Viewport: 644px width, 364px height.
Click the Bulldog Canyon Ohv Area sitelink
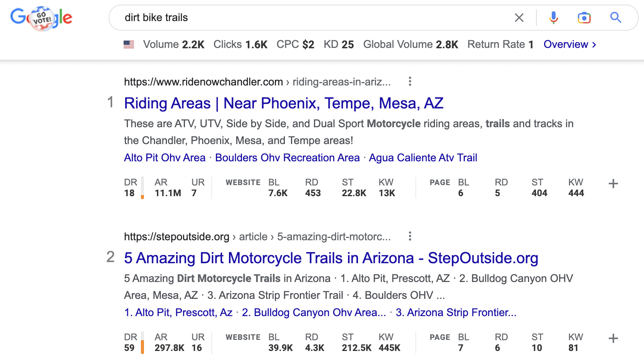(x=314, y=312)
